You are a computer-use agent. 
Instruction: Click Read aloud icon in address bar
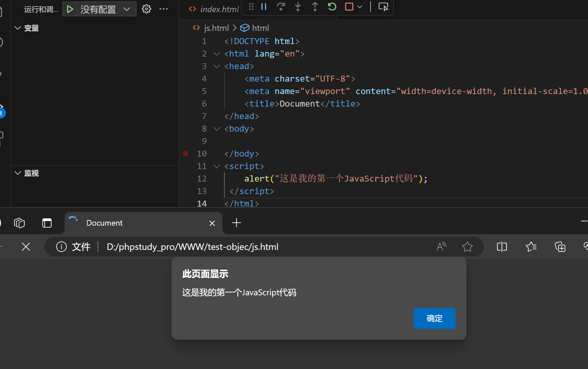(x=441, y=247)
